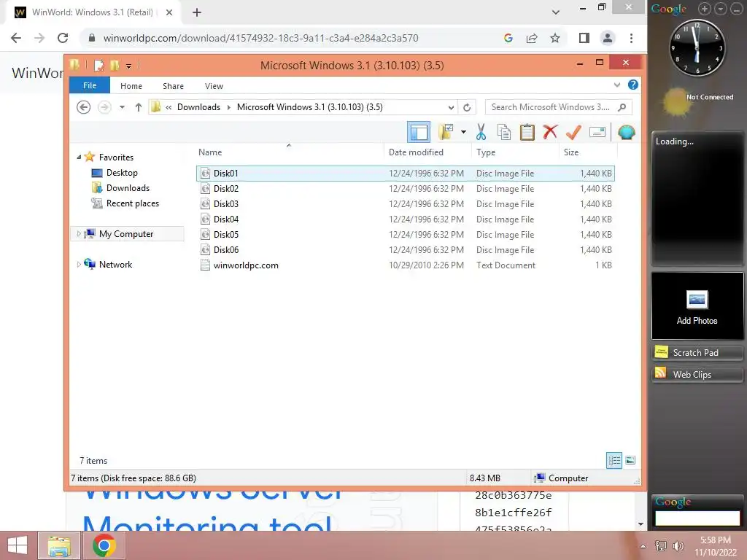The image size is (747, 560).
Task: Cut selected file with scissors icon
Action: (x=481, y=132)
